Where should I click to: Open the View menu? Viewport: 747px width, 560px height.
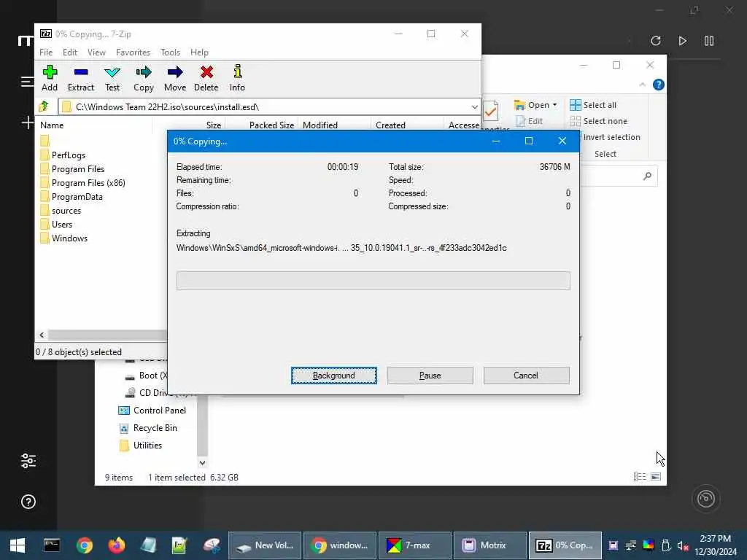[x=96, y=52]
